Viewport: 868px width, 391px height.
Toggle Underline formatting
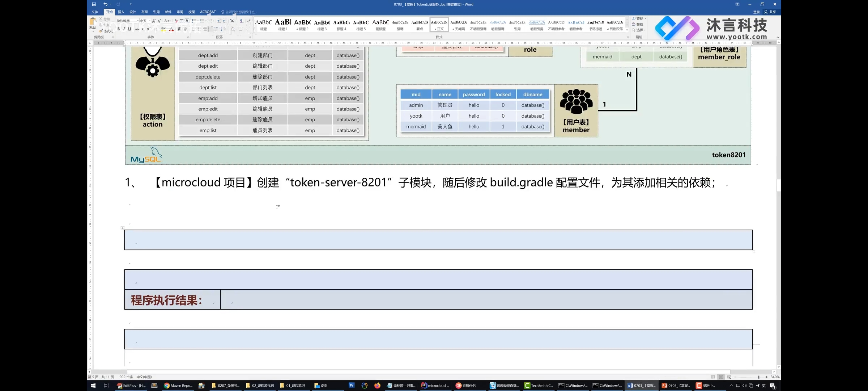click(129, 29)
